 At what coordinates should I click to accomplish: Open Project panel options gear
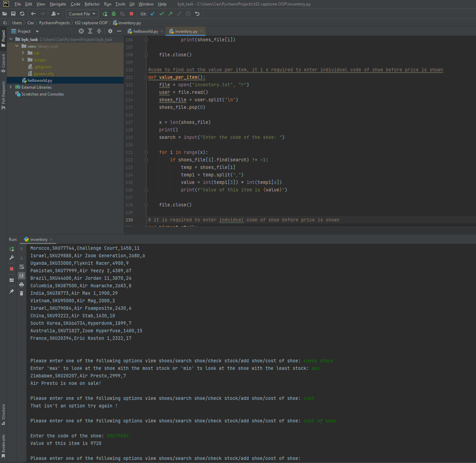[110, 31]
